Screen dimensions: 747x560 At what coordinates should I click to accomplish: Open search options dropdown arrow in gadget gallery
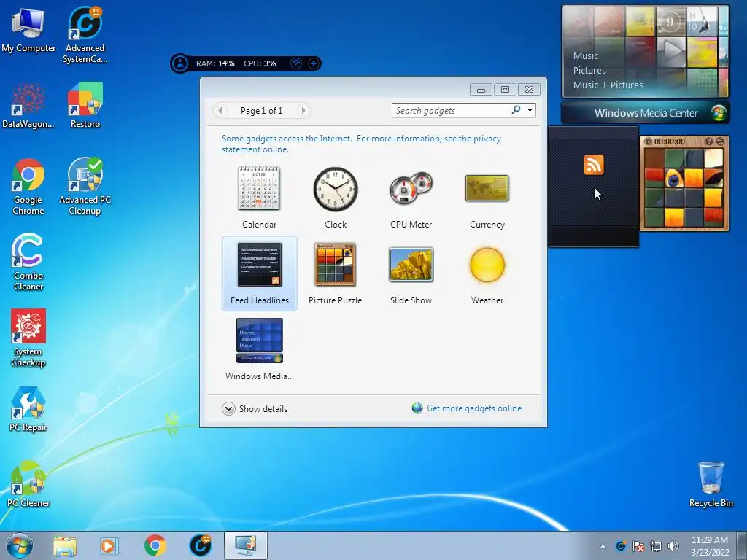coord(530,111)
